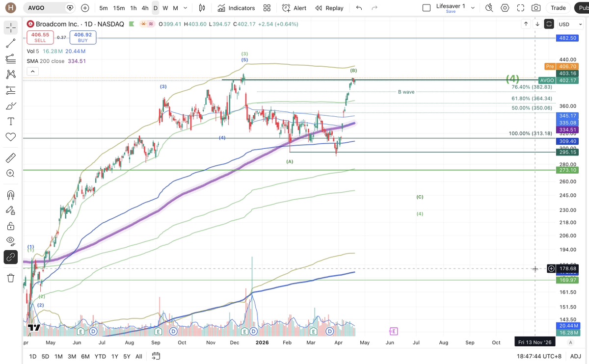Viewport: 589px width, 364px height.
Task: Open chart settings gear icon
Action: tap(505, 8)
